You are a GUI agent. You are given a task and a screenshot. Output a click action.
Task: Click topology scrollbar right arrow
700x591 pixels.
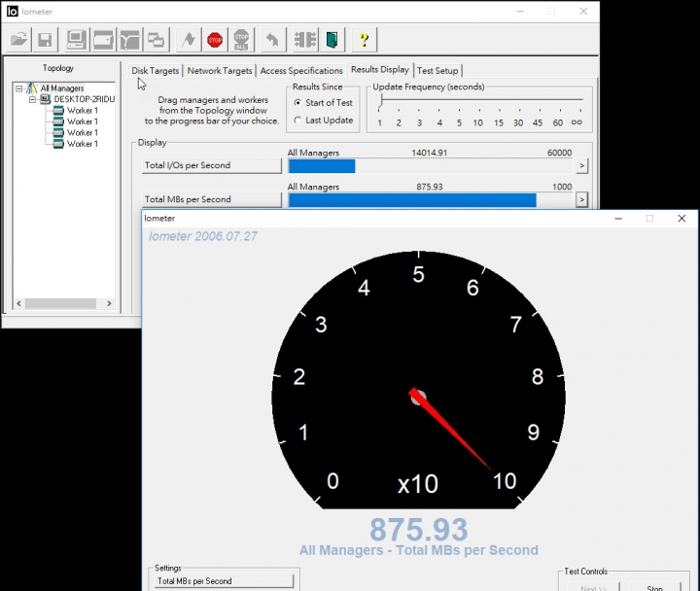click(x=109, y=303)
